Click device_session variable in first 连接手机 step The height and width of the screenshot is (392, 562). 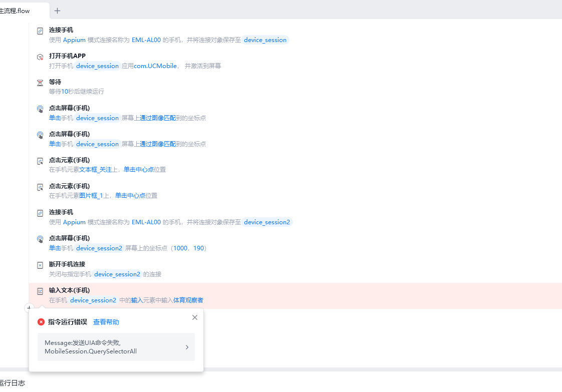pyautogui.click(x=265, y=40)
